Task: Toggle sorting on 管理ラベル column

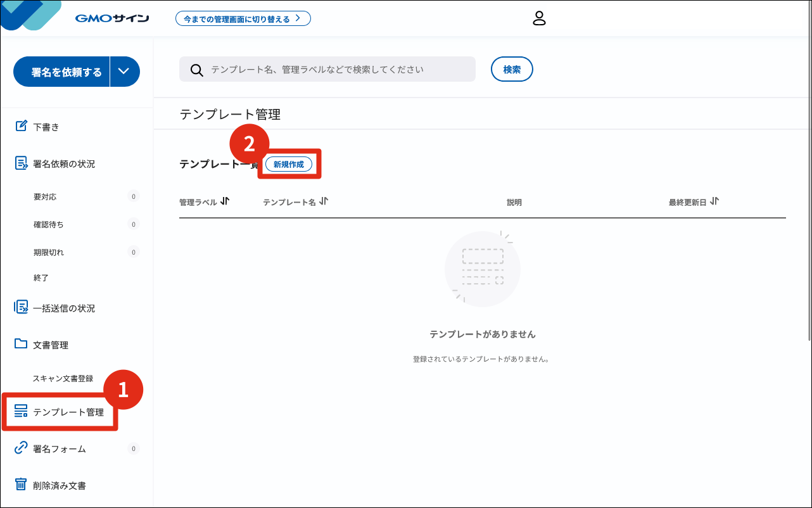Action: 225,201
